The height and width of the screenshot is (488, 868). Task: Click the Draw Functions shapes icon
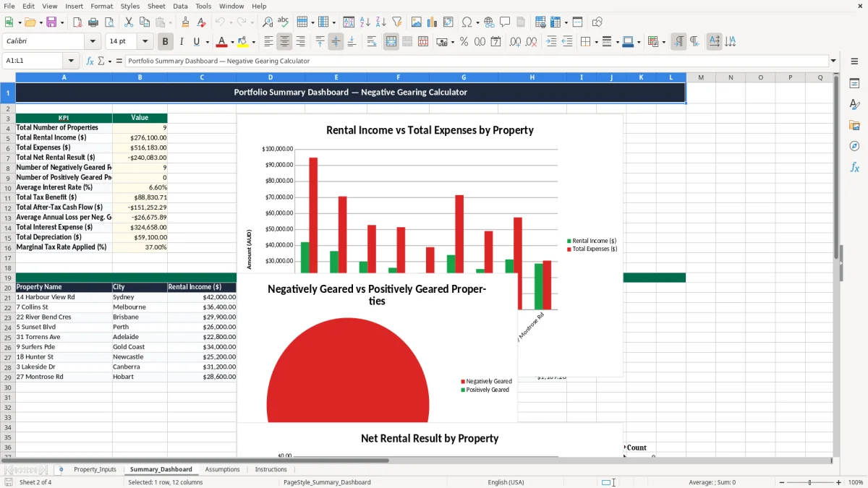tap(597, 22)
